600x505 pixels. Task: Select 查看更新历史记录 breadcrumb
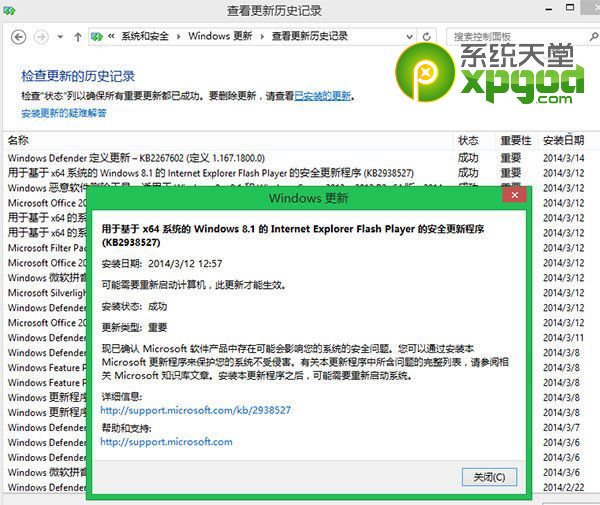tap(310, 36)
